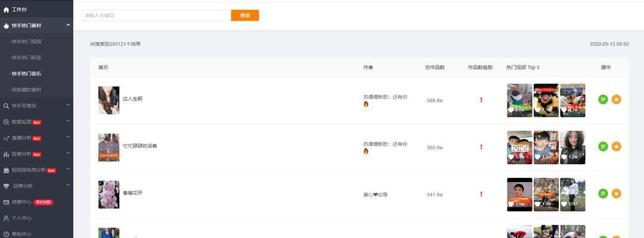644x238 pixels.
Task: Expand 数据监测 using its chevron
Action: 68,121
